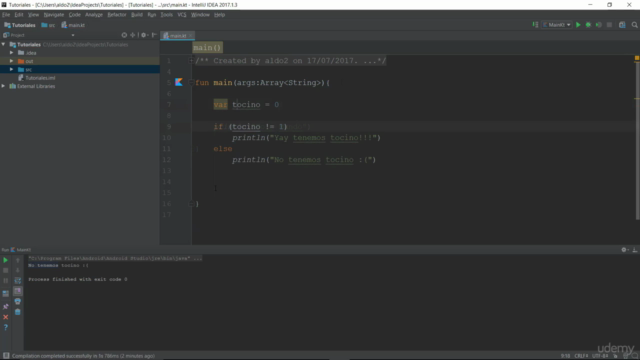Hide the Project tool window
Viewport: 640px width, 360px height.
coord(154,35)
